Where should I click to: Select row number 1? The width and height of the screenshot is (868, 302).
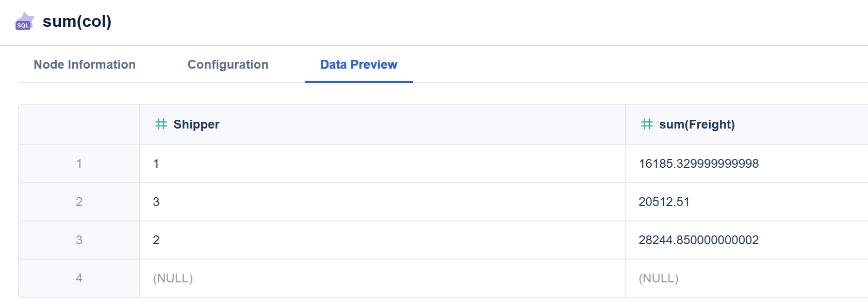click(79, 164)
